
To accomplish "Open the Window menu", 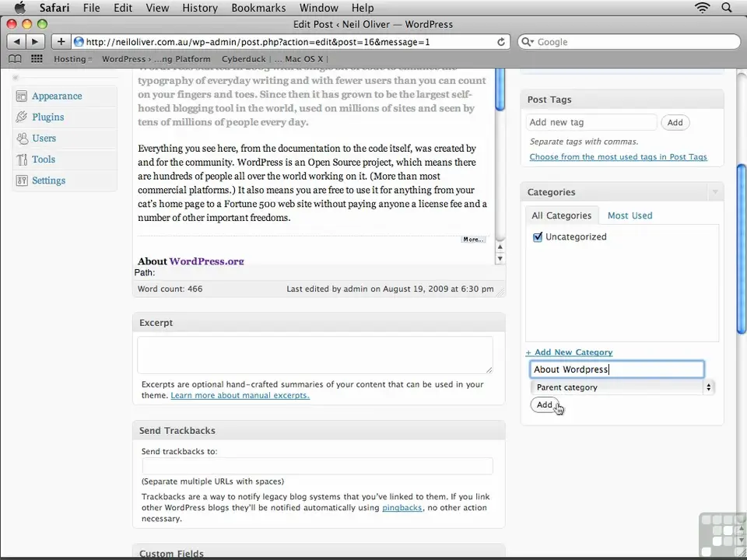I will pyautogui.click(x=319, y=8).
